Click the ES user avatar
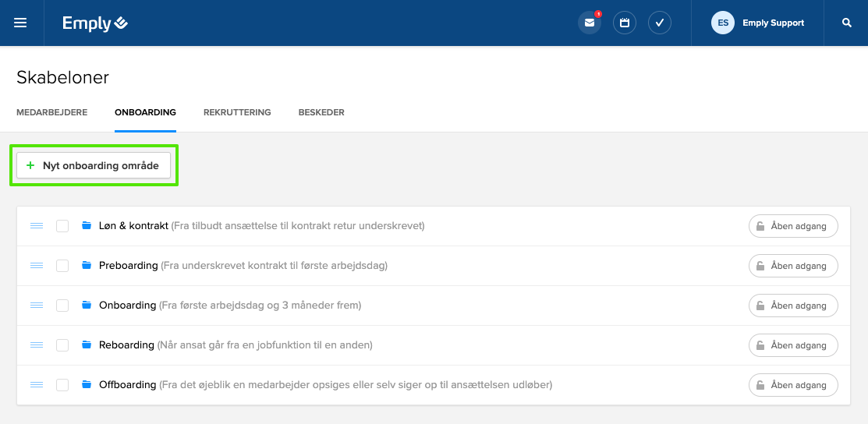This screenshot has height=424, width=868. (x=723, y=23)
